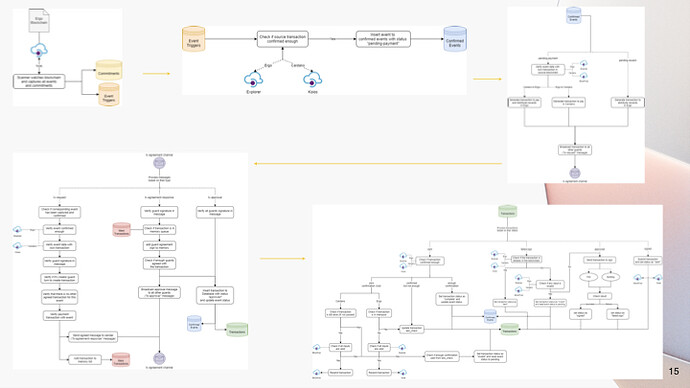The image size is (690, 388).
Task: Click the Explorer cloud icon
Action: pyautogui.click(x=253, y=79)
